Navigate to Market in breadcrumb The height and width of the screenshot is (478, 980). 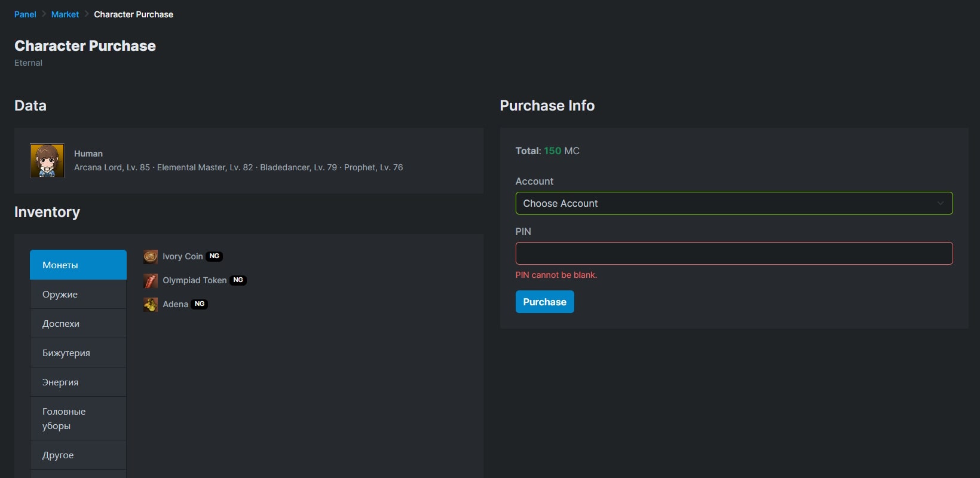pos(65,14)
